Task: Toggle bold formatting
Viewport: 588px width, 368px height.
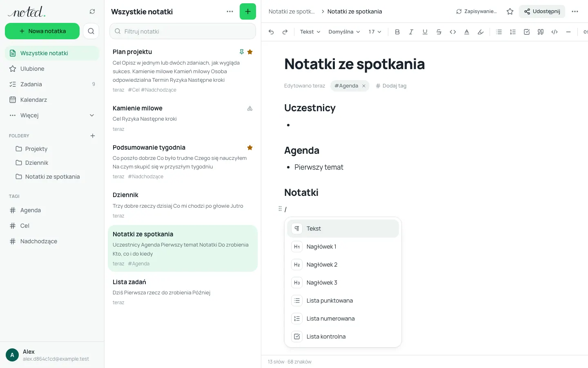Action: (x=397, y=32)
